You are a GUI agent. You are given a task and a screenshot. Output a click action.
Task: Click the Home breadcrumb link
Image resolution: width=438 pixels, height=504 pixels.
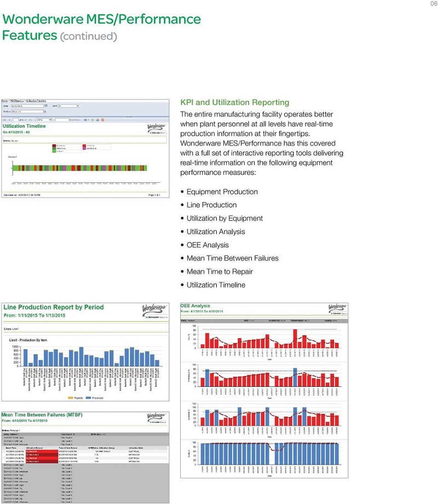[4, 101]
